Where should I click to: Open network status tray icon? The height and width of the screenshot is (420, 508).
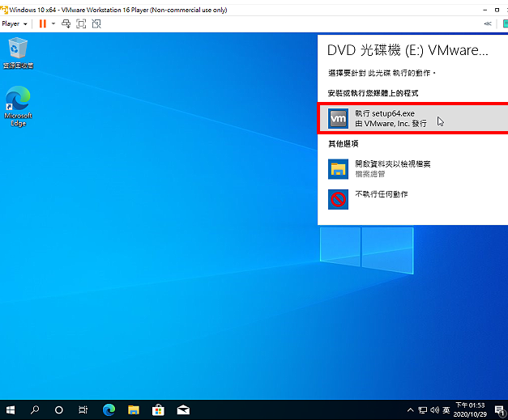[x=422, y=410]
